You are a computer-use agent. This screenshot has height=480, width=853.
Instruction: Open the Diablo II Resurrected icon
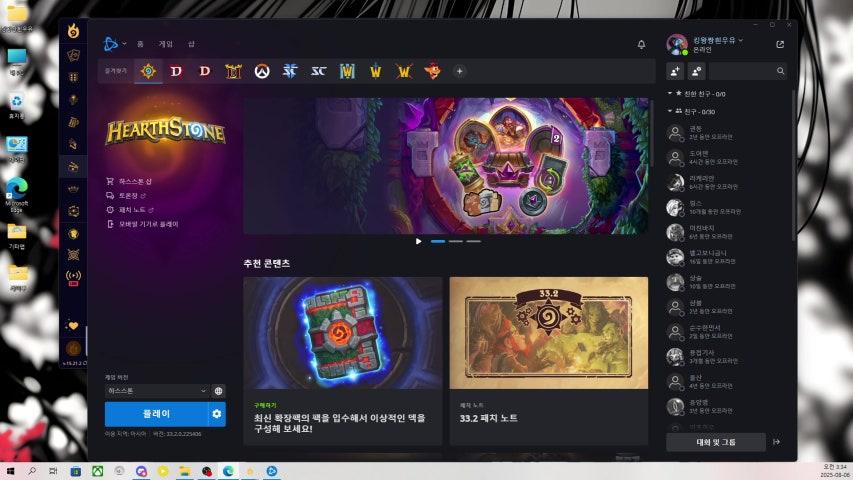[233, 71]
